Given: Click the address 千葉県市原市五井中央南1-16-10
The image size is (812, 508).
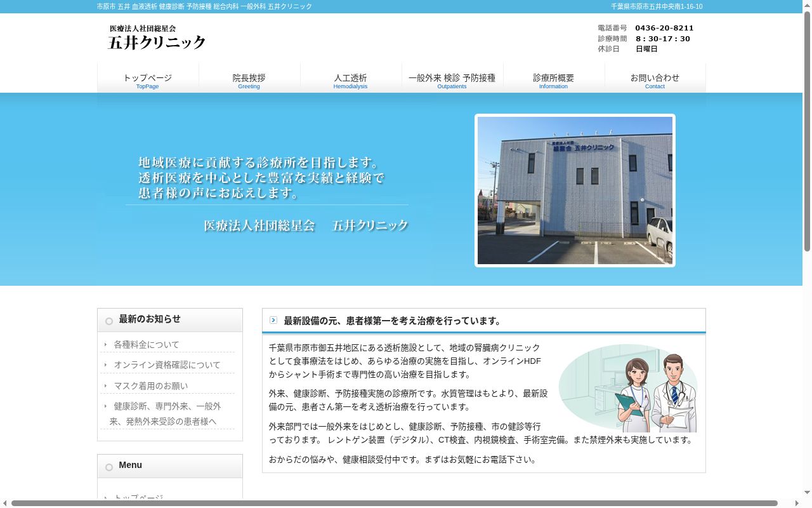Looking at the screenshot, I should pos(657,6).
